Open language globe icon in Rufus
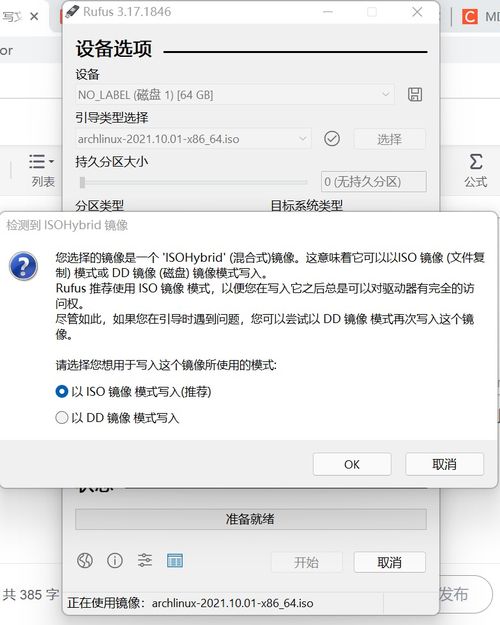This screenshot has height=625, width=500. pos(85,560)
